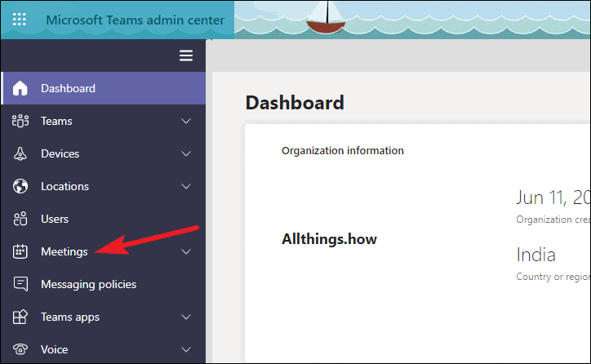The image size is (591, 364).
Task: Click the Organization created label
Action: 553,220
